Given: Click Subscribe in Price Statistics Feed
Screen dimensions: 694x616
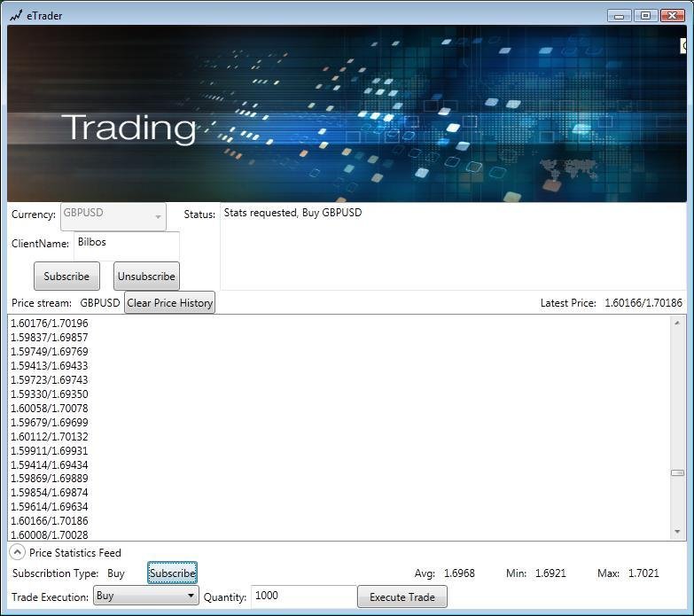Looking at the screenshot, I should (x=172, y=573).
